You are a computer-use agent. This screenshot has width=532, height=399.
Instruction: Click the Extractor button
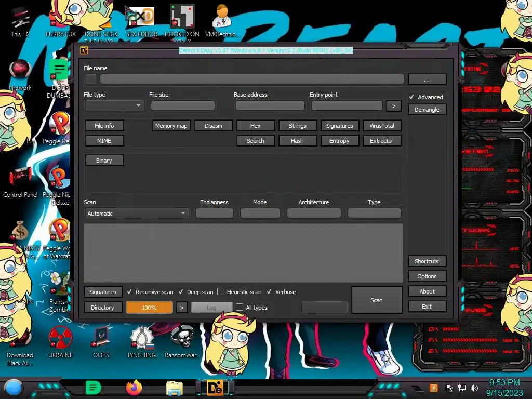click(382, 140)
